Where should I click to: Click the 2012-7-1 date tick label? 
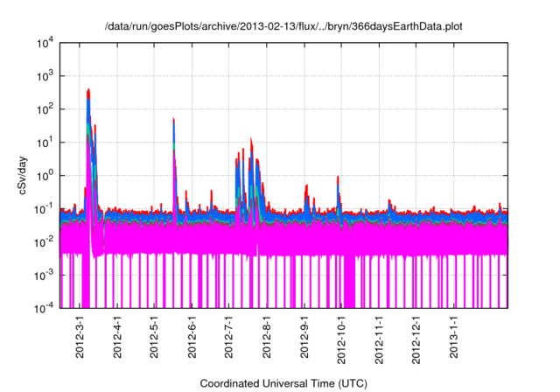click(x=228, y=336)
